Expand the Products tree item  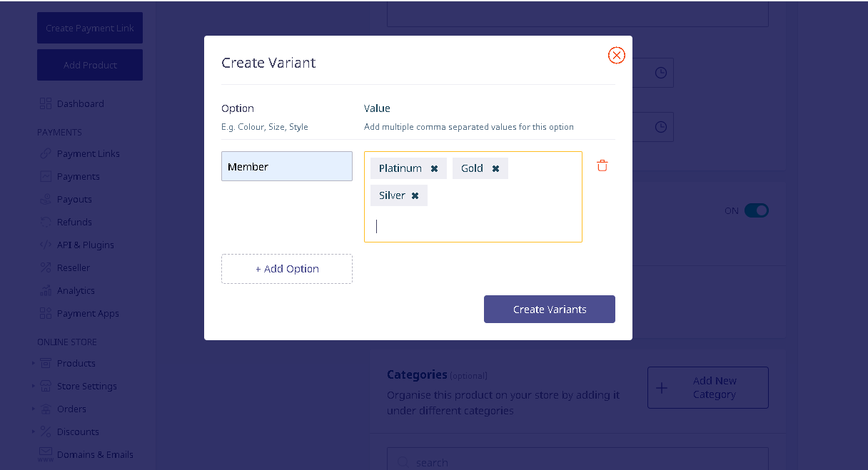click(x=33, y=363)
